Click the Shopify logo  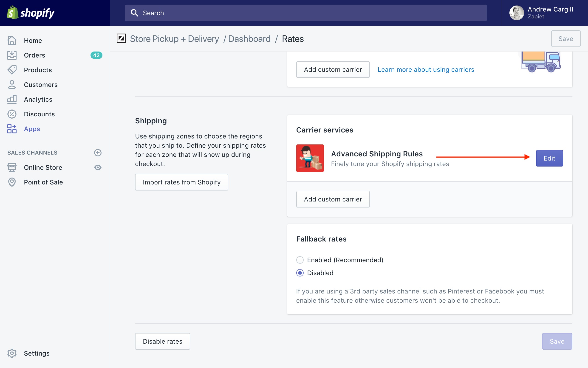pos(31,13)
